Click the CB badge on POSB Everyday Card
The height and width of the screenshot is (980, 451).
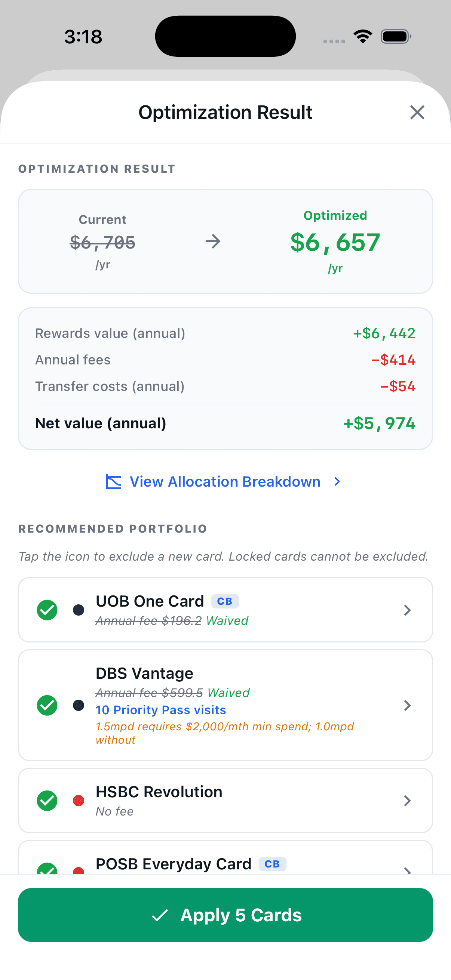[273, 864]
